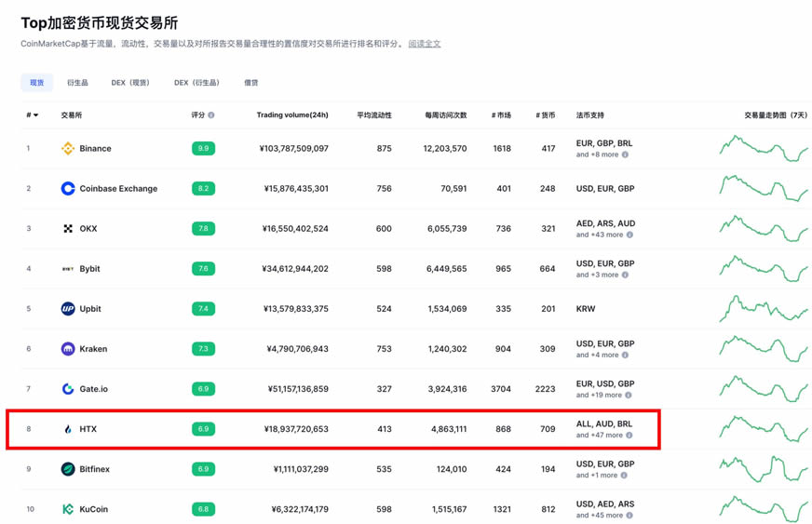
Task: Switch to the 衍生品 tab
Action: pos(77,83)
